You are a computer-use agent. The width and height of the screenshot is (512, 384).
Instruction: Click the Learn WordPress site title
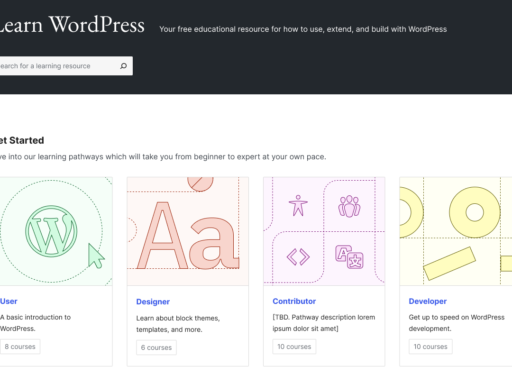[x=72, y=25]
